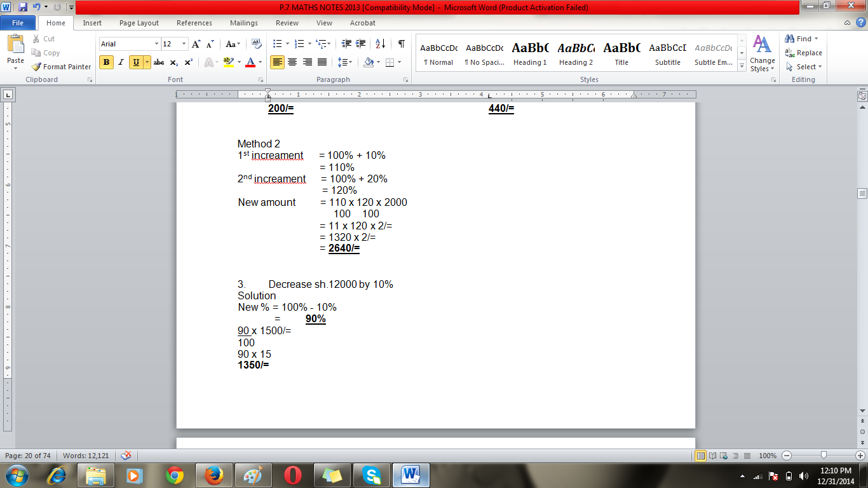This screenshot has height=488, width=868.
Task: Expand the Styles gallery more arrow
Action: coord(742,65)
